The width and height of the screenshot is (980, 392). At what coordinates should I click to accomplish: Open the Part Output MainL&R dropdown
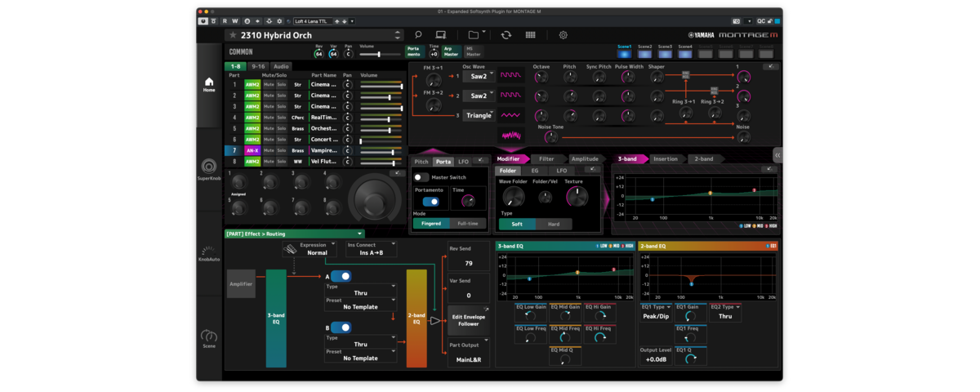[469, 354]
